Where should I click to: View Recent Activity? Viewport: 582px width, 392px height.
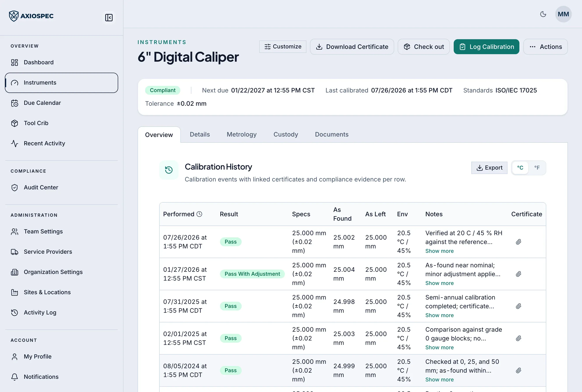click(61, 144)
